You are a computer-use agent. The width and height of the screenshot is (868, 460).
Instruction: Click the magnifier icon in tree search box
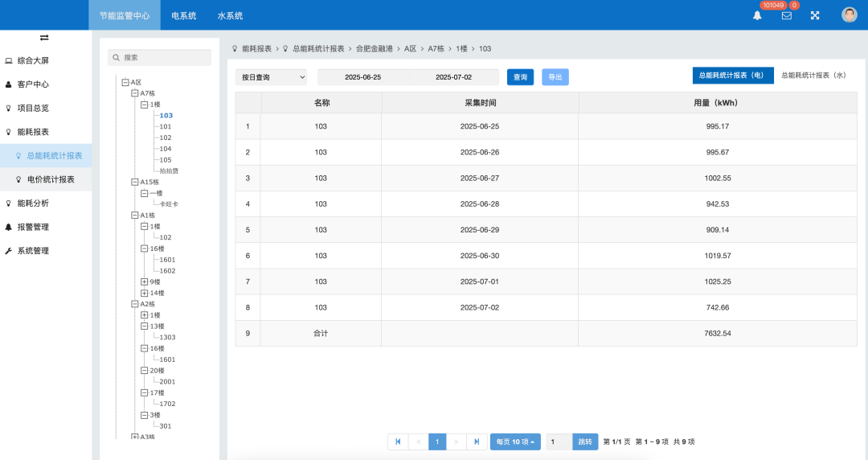117,58
